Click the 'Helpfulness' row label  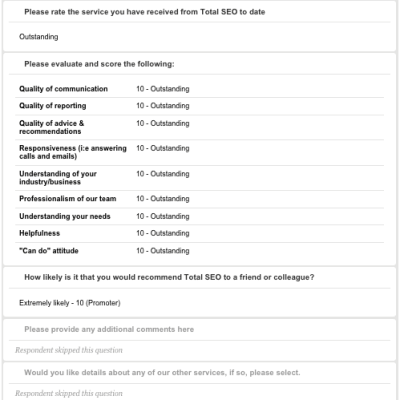coord(39,233)
